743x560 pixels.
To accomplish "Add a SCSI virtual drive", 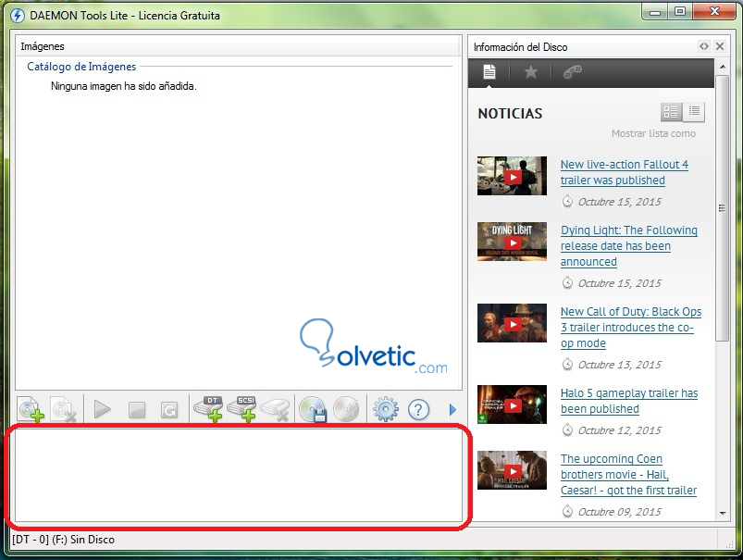I will 242,409.
